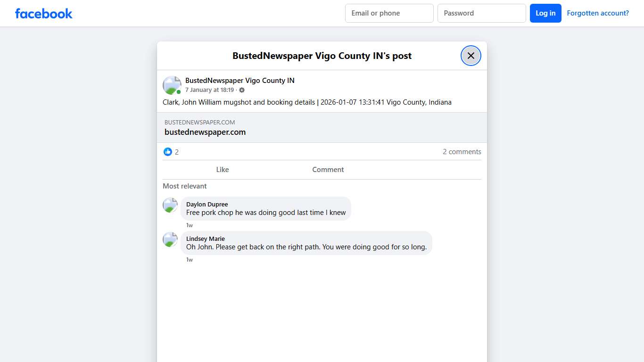The width and height of the screenshot is (644, 362).
Task: Like the post
Action: (x=222, y=170)
